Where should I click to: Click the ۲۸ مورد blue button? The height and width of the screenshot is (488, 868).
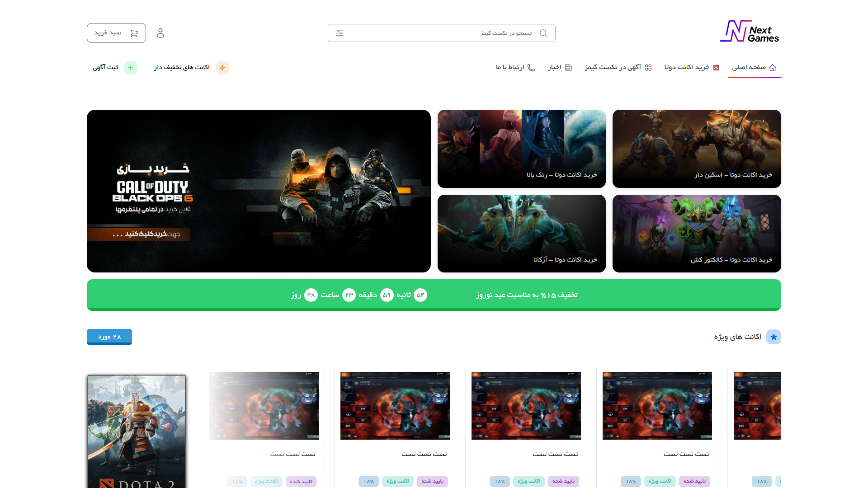[109, 337]
